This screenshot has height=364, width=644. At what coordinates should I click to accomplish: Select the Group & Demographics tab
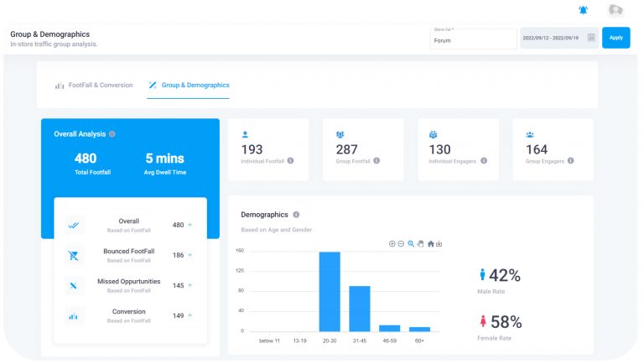click(x=189, y=85)
